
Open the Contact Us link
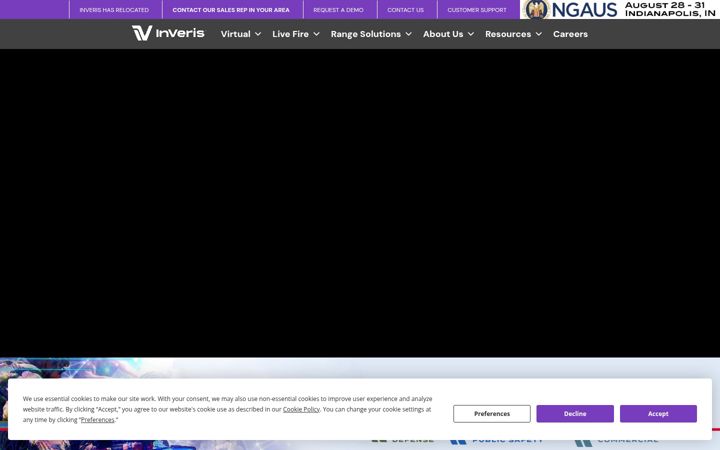tap(405, 10)
